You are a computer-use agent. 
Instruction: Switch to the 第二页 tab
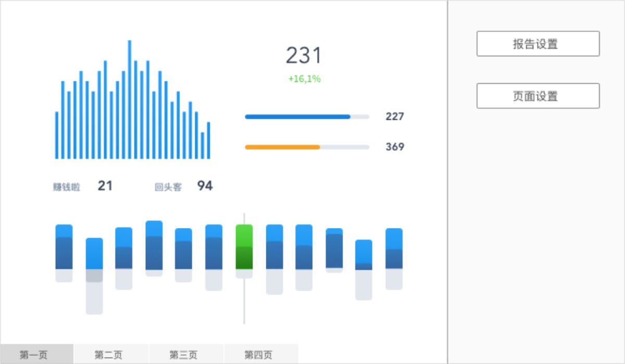111,354
